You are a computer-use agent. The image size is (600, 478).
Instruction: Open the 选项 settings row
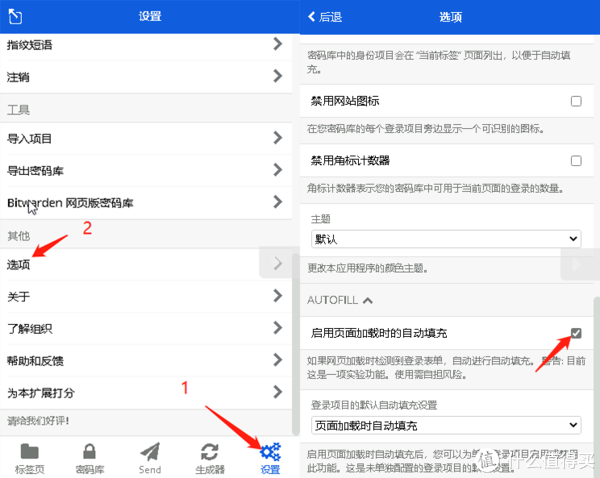(x=146, y=264)
